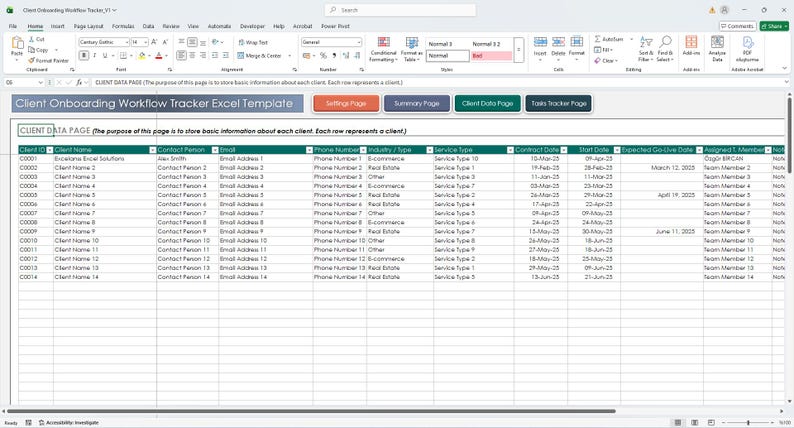
Task: Open the General number format dropdown
Action: coord(359,42)
